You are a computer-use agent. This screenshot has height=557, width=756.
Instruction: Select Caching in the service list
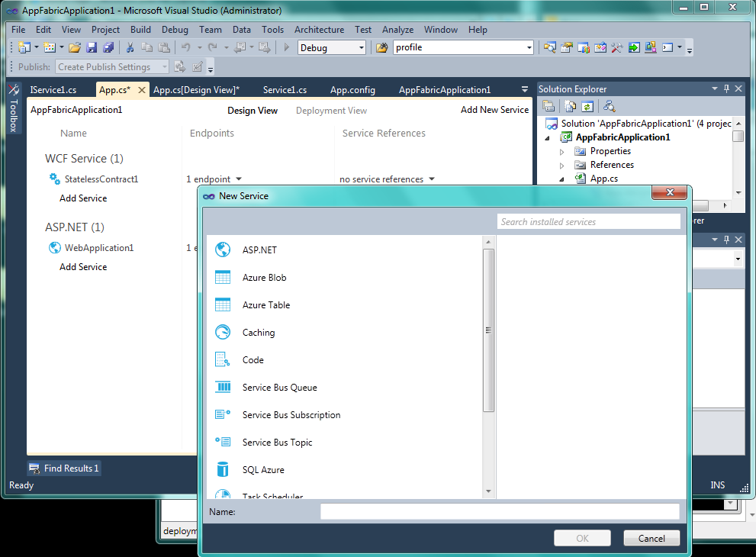(x=346, y=332)
